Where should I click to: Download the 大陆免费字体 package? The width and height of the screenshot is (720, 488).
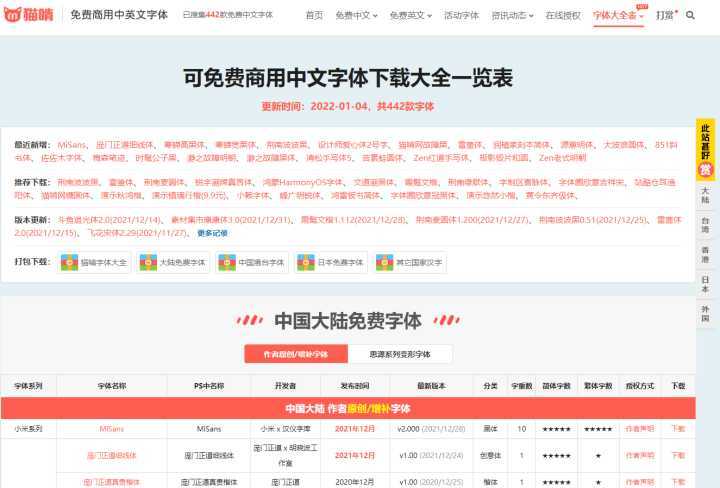173,262
